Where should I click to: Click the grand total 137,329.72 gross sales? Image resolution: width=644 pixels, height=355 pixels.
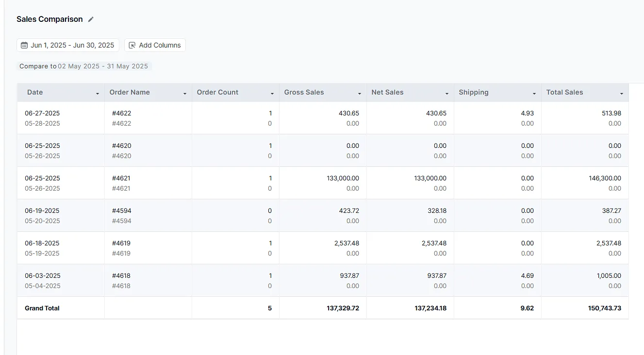[x=343, y=308]
